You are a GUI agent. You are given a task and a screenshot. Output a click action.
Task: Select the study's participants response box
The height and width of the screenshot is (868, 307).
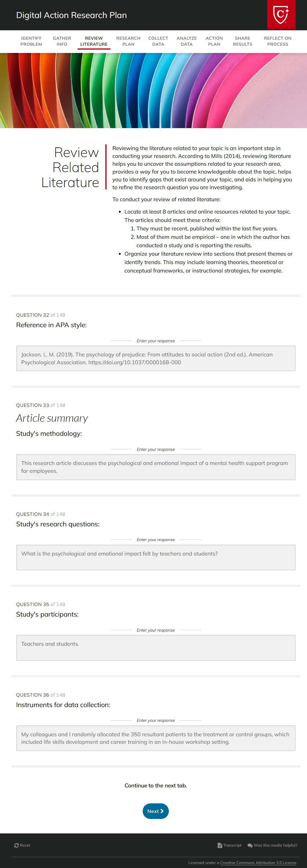(156, 648)
